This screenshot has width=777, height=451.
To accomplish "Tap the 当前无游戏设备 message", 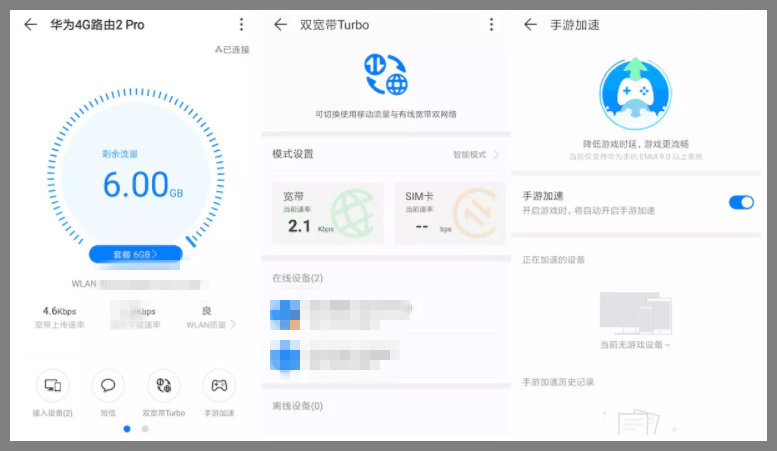I will pyautogui.click(x=635, y=344).
